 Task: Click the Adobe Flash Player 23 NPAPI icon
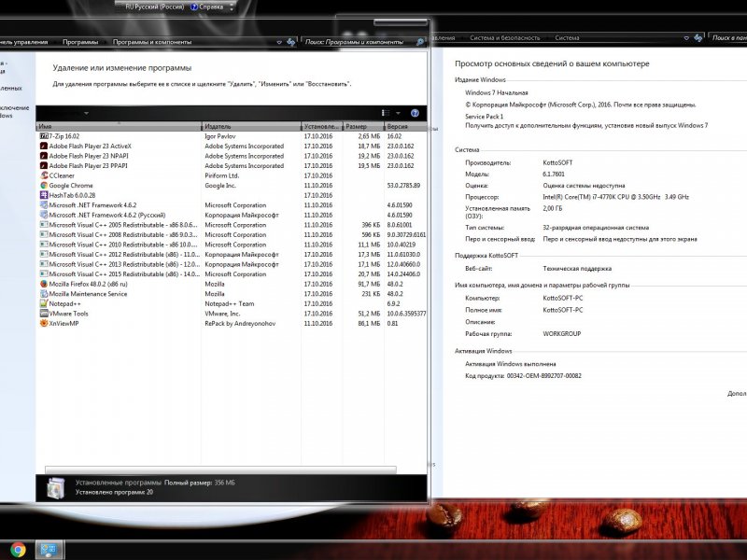click(44, 156)
